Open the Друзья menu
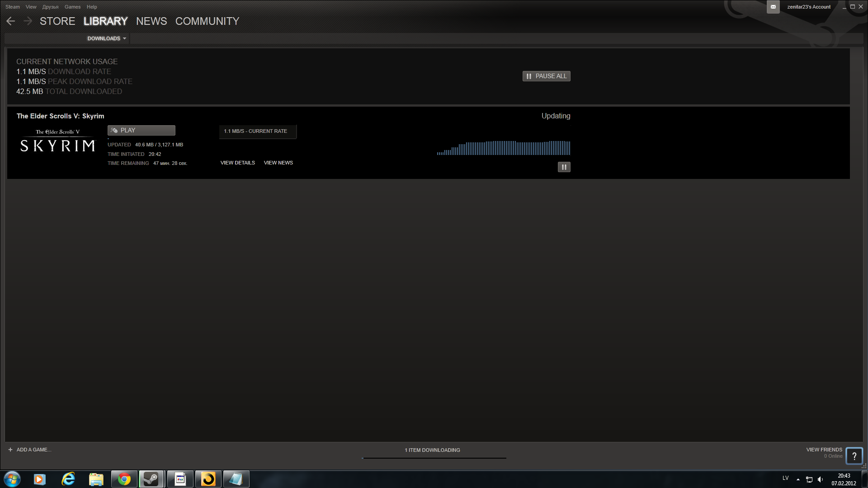Screen dimensions: 868x488 coord(51,7)
